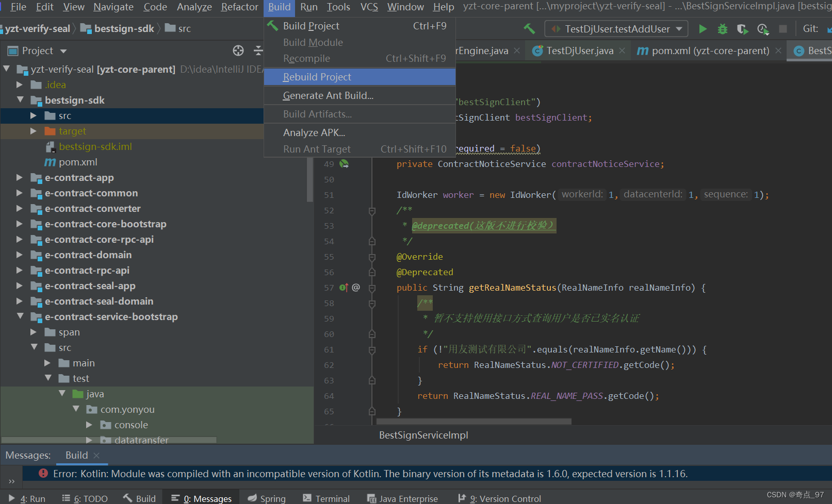
Task: Click fold marker at line 57 method
Action: click(372, 288)
